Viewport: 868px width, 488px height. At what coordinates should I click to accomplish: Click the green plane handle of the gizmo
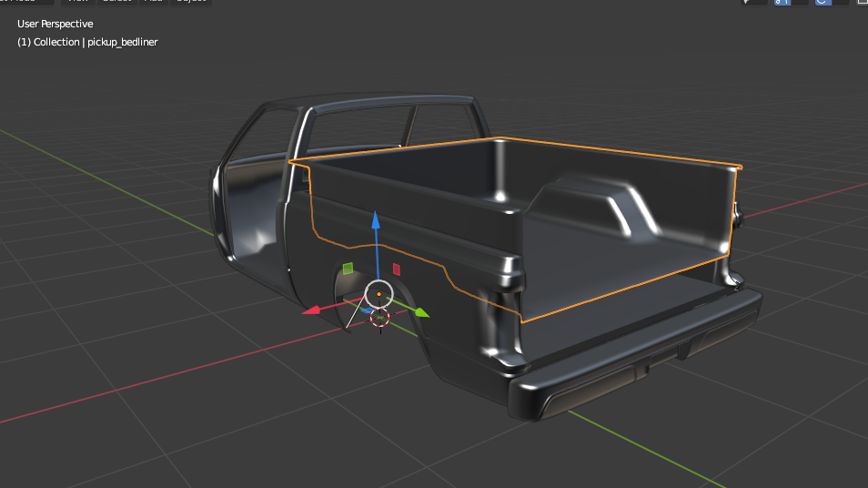pyautogui.click(x=348, y=269)
